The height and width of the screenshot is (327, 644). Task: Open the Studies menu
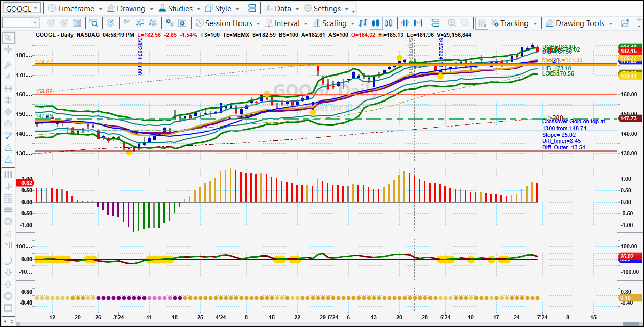pyautogui.click(x=180, y=9)
